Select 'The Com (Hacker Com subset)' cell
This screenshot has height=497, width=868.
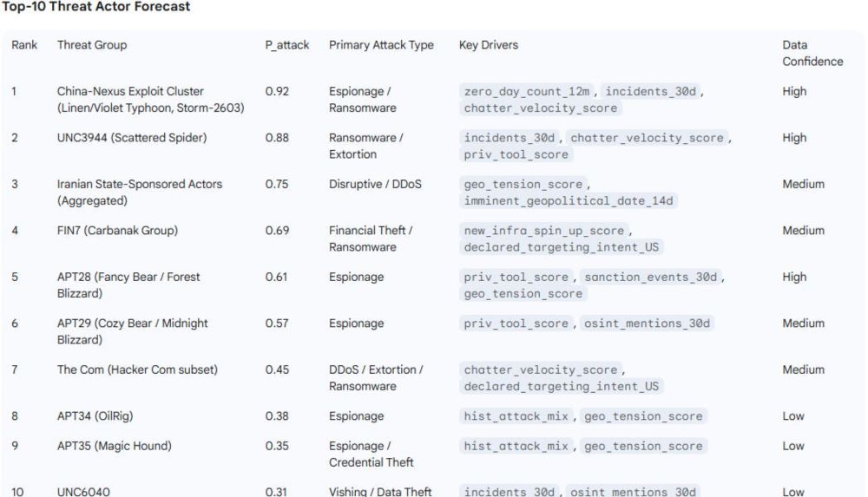(137, 370)
